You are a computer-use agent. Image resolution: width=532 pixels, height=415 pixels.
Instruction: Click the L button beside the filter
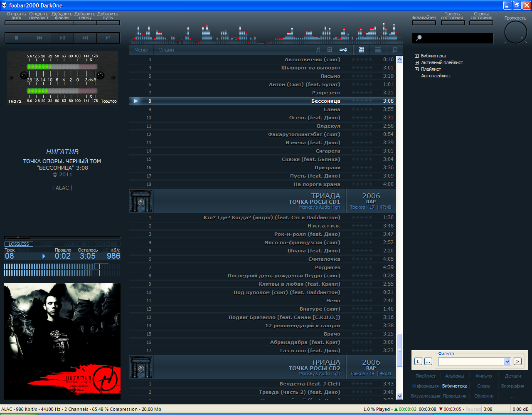pos(418,361)
